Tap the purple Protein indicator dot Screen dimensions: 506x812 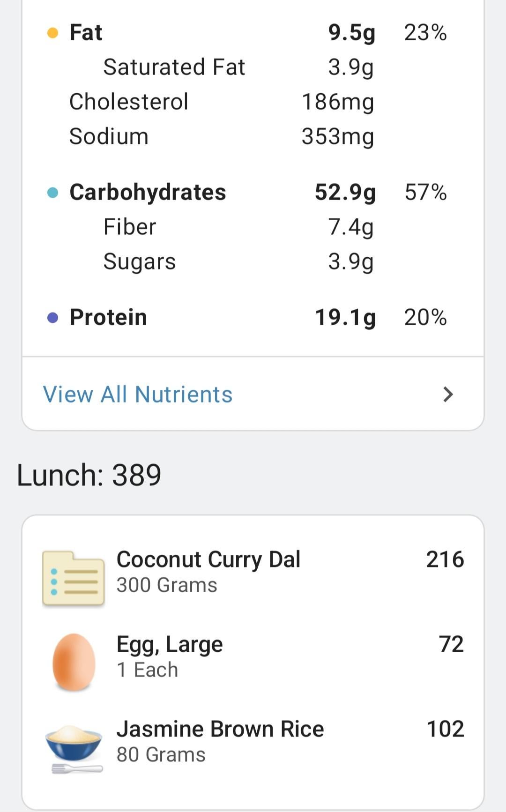coord(53,318)
